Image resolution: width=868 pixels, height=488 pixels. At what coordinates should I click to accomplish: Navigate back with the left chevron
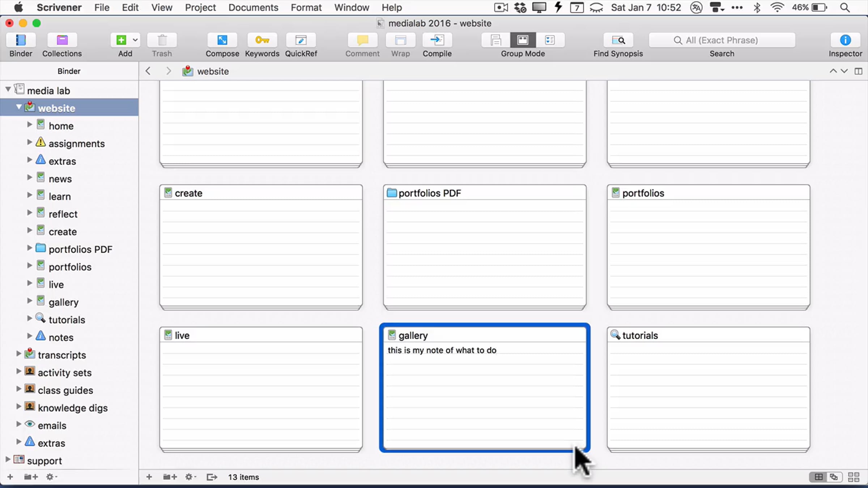(148, 71)
